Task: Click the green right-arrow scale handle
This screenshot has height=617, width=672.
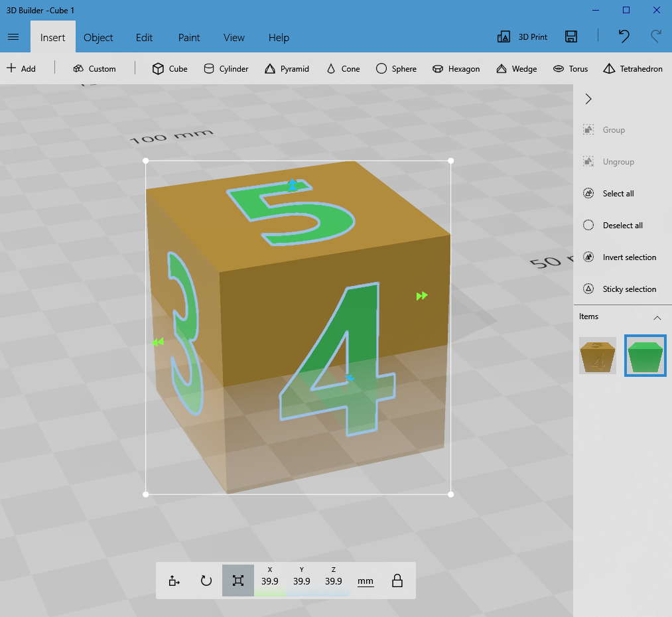Action: (422, 296)
